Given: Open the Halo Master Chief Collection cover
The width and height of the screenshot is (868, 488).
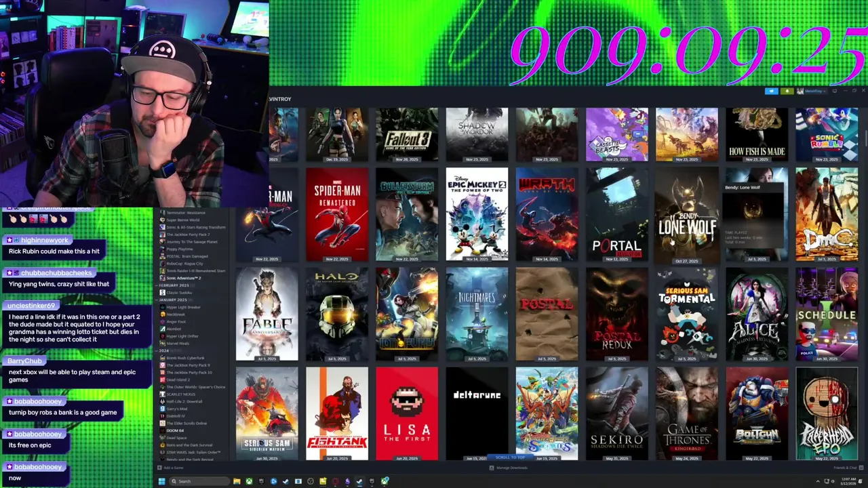Looking at the screenshot, I should [337, 314].
